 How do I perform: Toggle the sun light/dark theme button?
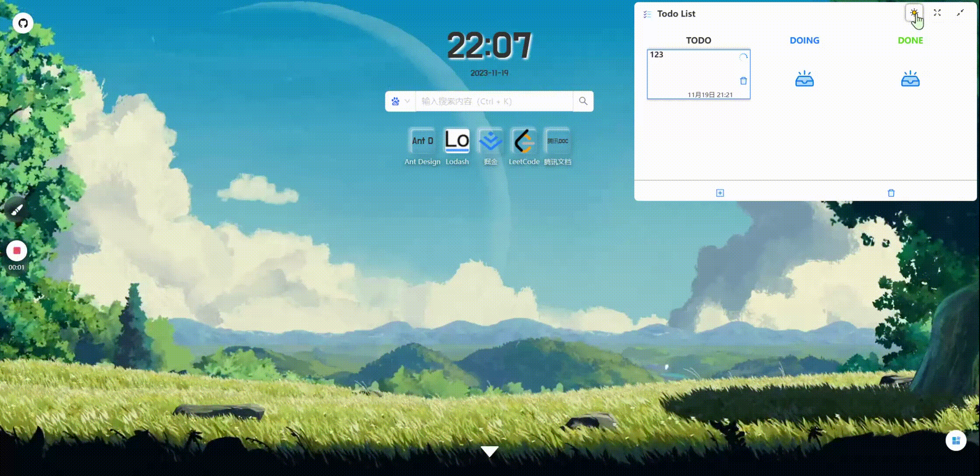pyautogui.click(x=914, y=13)
